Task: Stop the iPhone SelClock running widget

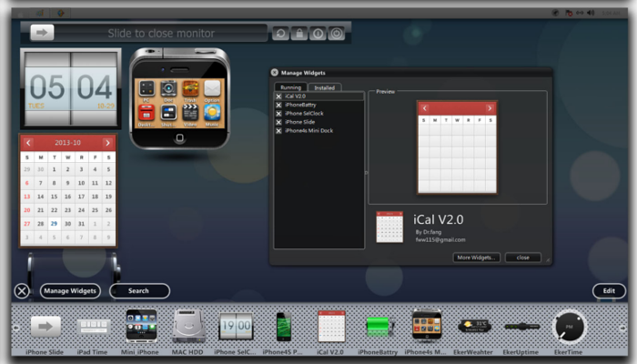Action: coord(278,114)
